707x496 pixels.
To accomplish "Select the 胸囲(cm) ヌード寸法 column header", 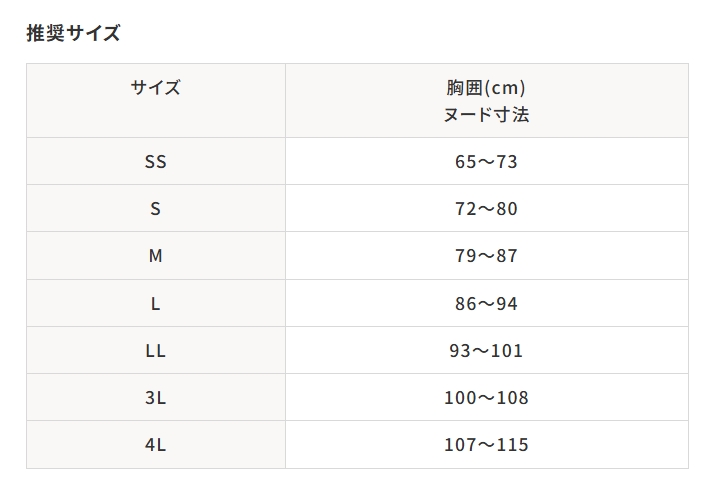I will [487, 101].
